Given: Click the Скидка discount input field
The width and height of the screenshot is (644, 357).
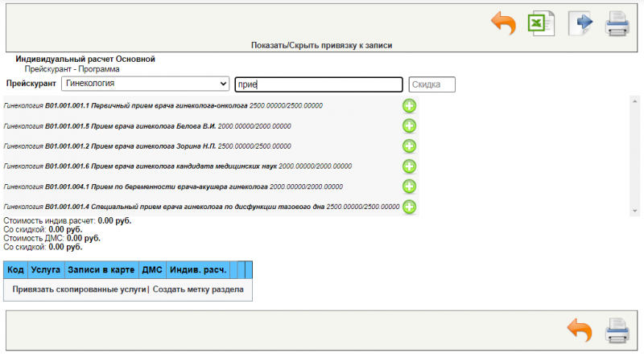Looking at the screenshot, I should (431, 84).
